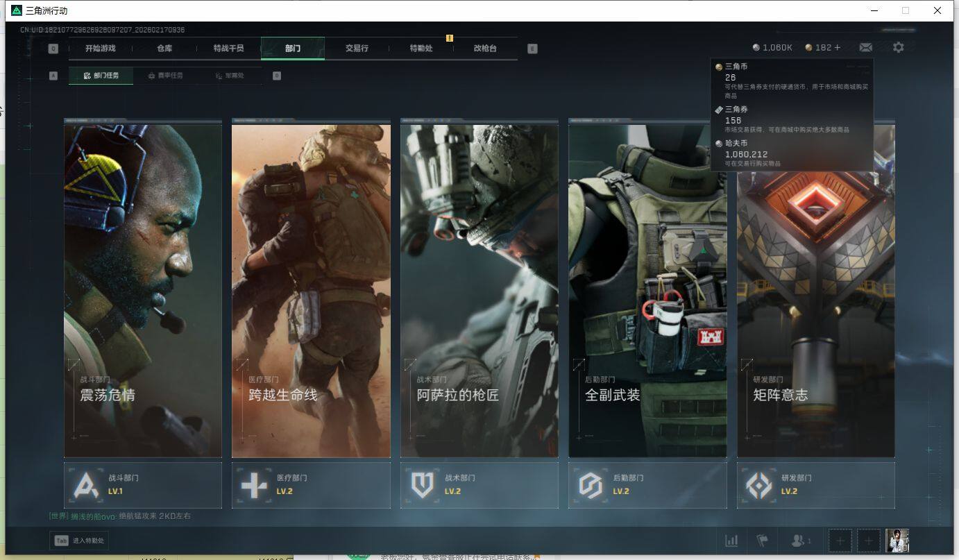Open the 震荡危情 mission card
959x560 pixels.
pyautogui.click(x=143, y=290)
